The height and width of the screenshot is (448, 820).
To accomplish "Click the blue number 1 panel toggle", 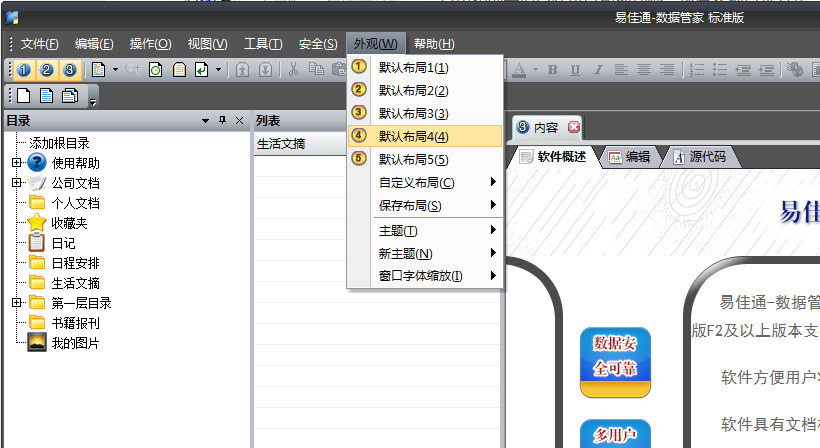I will [23, 70].
